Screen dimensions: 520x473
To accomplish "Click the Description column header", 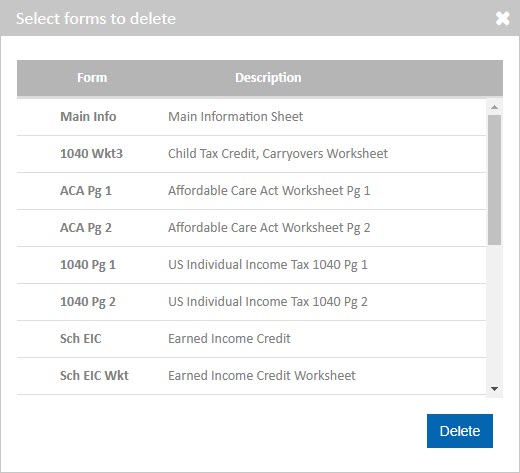I will click(x=268, y=78).
